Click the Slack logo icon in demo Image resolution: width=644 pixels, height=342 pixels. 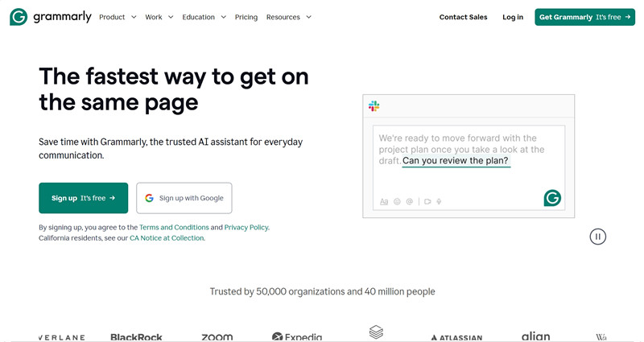pos(374,106)
